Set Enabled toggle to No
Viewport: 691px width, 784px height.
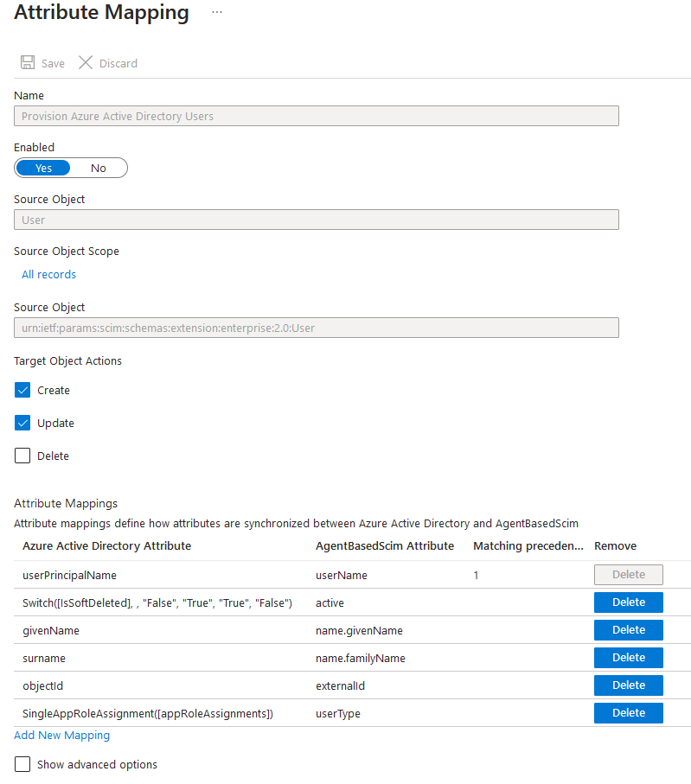[x=98, y=168]
